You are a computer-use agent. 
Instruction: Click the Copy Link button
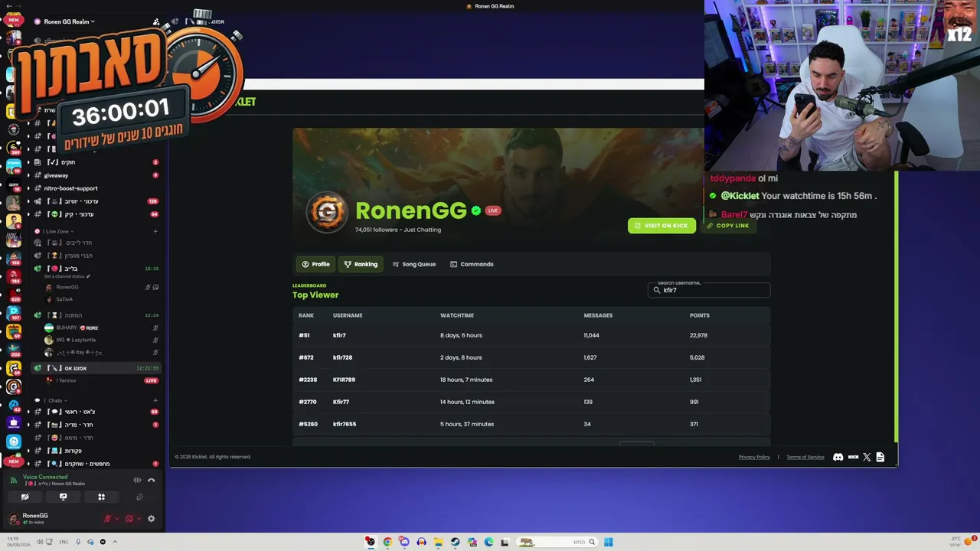(x=728, y=226)
